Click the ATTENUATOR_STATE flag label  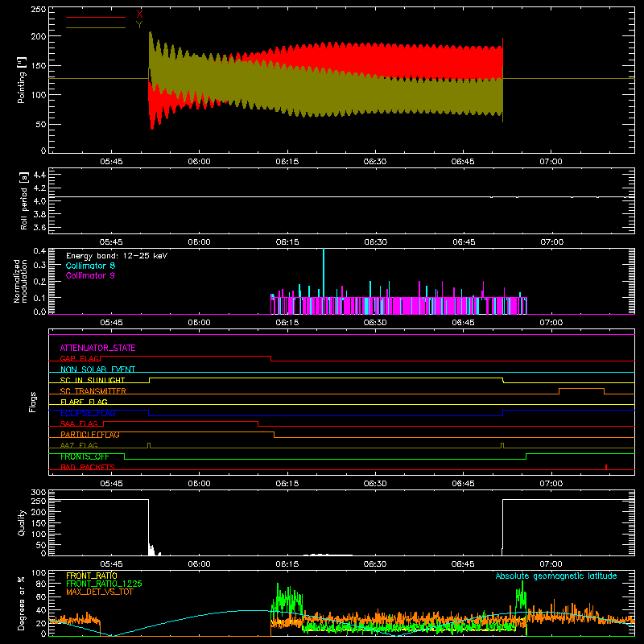97,348
